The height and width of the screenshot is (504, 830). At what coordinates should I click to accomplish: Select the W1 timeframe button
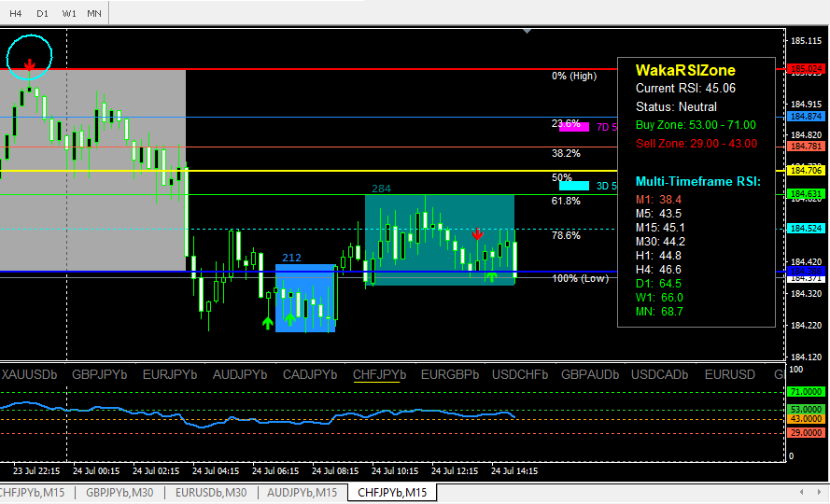point(70,14)
